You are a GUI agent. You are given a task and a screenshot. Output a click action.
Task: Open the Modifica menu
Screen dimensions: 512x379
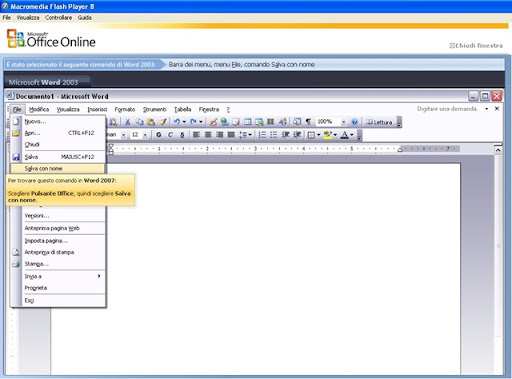click(39, 109)
